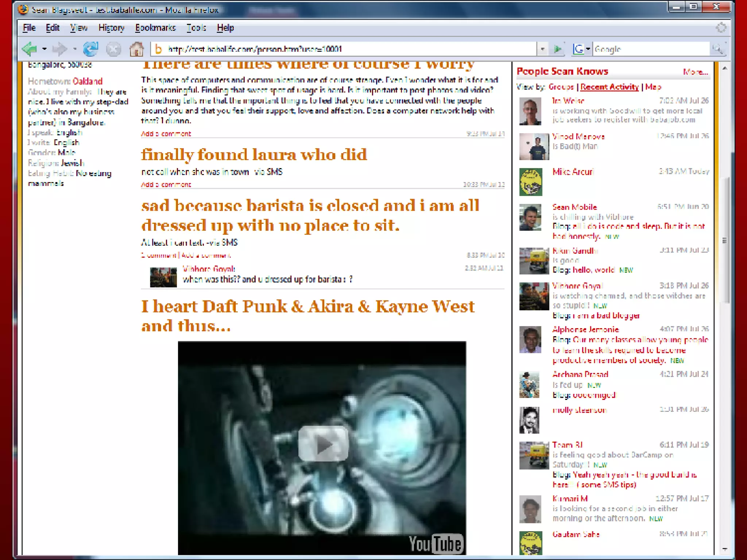The image size is (747, 560).
Task: View people by Groups
Action: 561,87
